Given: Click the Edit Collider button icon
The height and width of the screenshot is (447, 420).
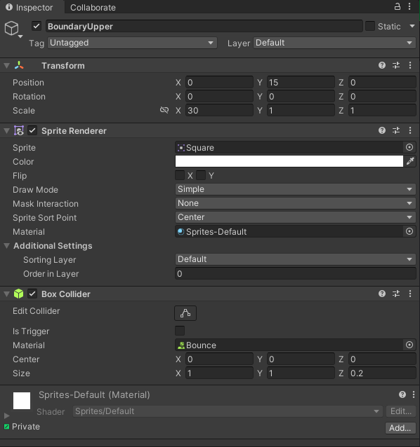Looking at the screenshot, I should [185, 313].
